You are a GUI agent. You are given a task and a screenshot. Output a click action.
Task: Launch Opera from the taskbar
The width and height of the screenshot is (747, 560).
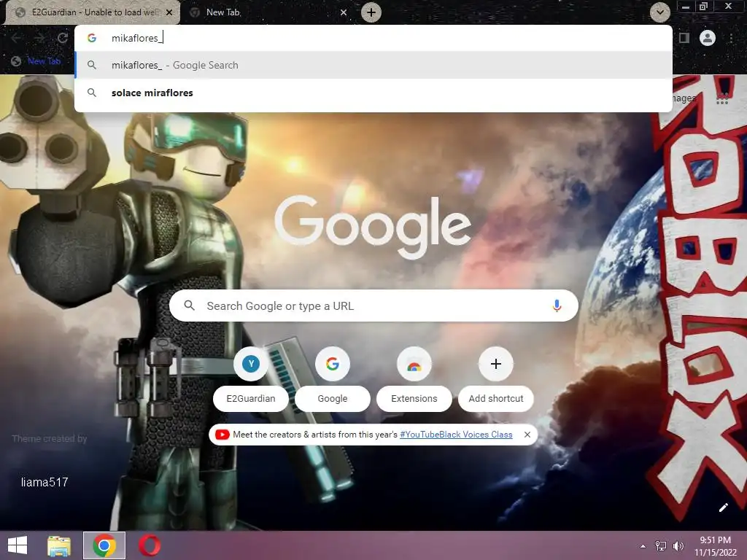tap(149, 545)
